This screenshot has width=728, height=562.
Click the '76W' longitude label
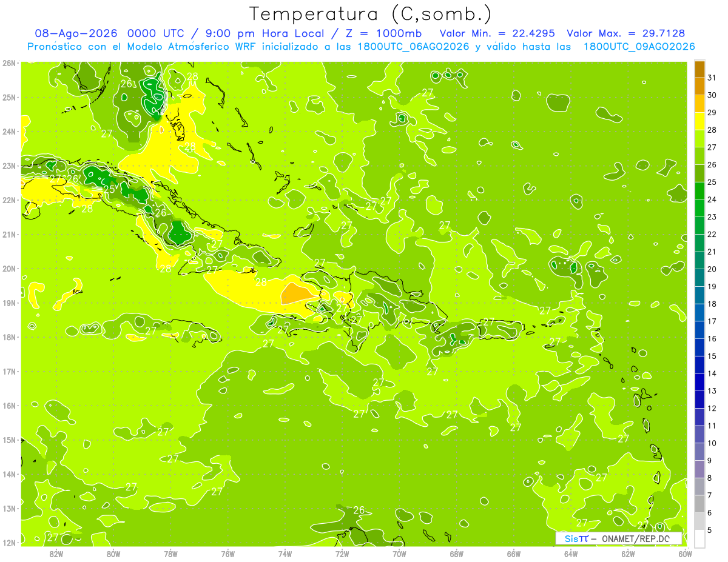[x=228, y=554]
